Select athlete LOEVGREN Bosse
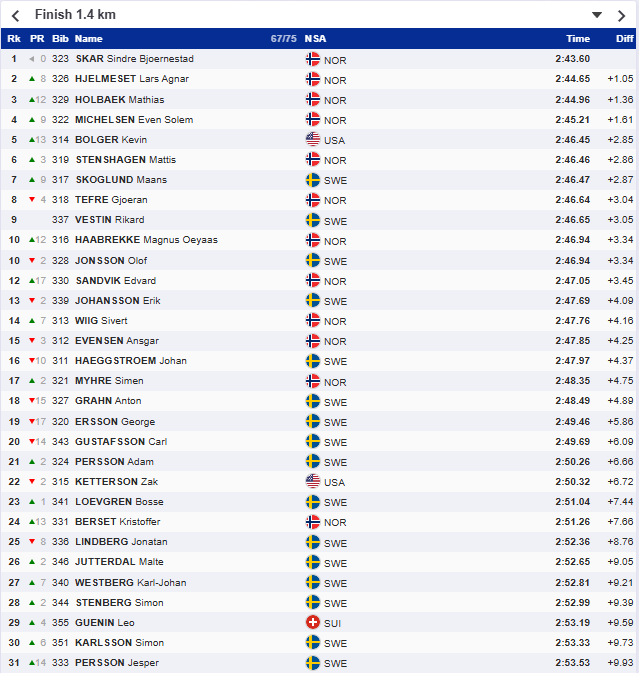Screen dimensions: 639x673 pyautogui.click(x=119, y=502)
